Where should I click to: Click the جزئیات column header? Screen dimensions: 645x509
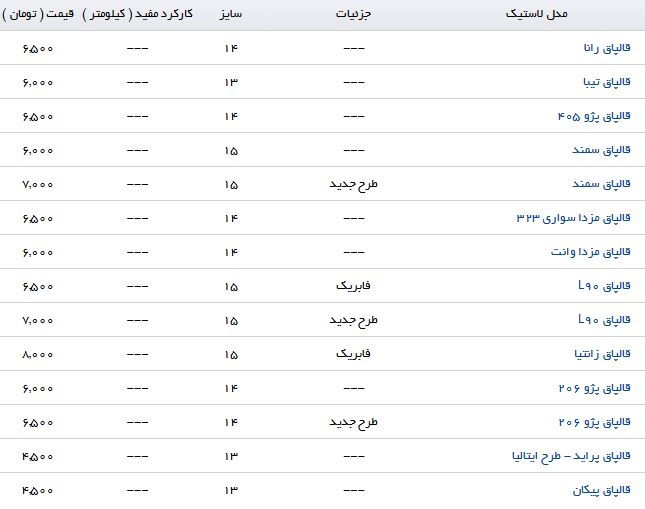coord(353,14)
